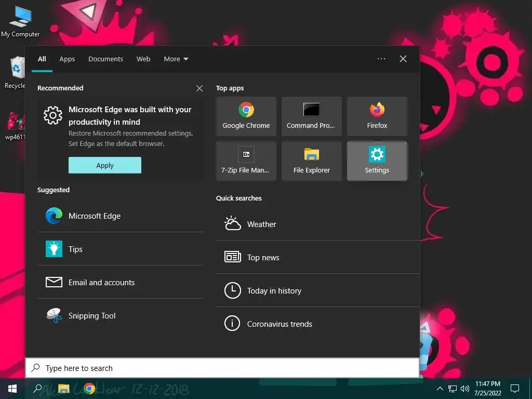Switch to the Documents tab

point(105,59)
